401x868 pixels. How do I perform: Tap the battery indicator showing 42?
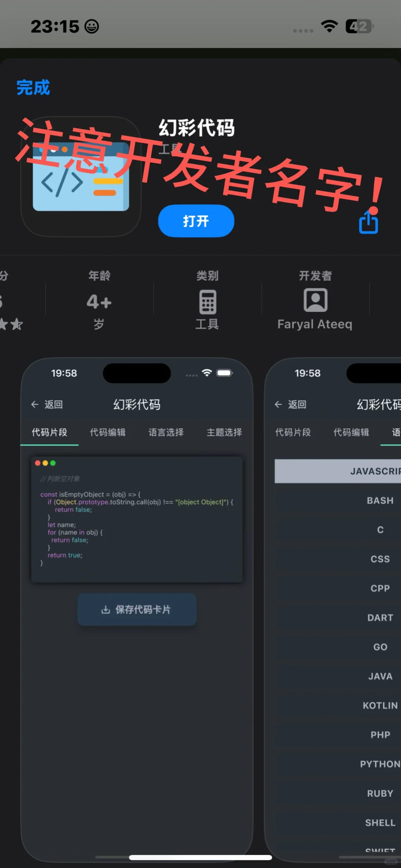(359, 26)
